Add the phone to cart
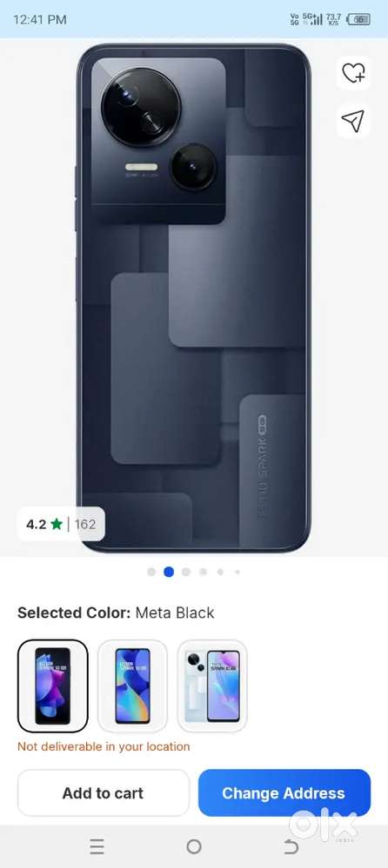 tap(104, 792)
